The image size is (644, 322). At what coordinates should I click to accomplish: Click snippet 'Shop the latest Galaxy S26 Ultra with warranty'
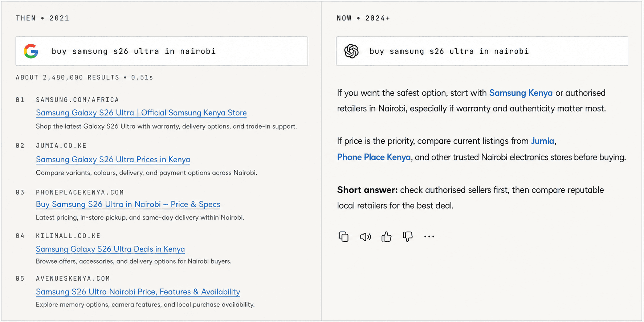166,126
